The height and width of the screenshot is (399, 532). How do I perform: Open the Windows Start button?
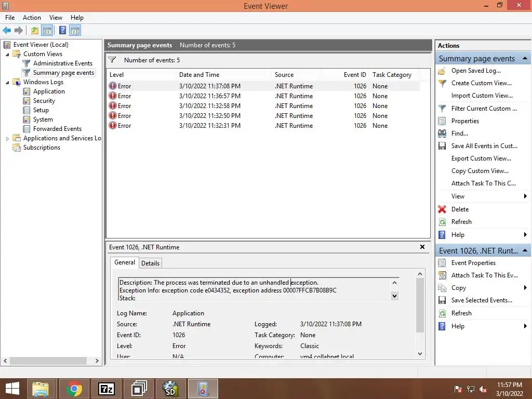[12, 389]
